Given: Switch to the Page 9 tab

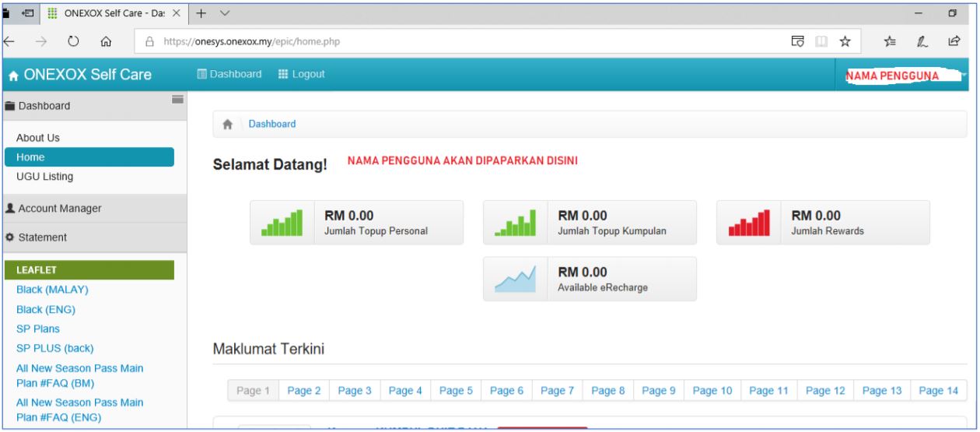Looking at the screenshot, I should point(659,391).
